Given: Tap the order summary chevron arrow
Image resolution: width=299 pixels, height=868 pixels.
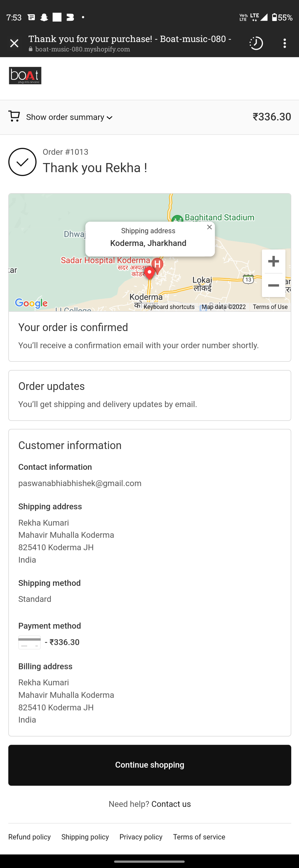Looking at the screenshot, I should click(x=109, y=118).
